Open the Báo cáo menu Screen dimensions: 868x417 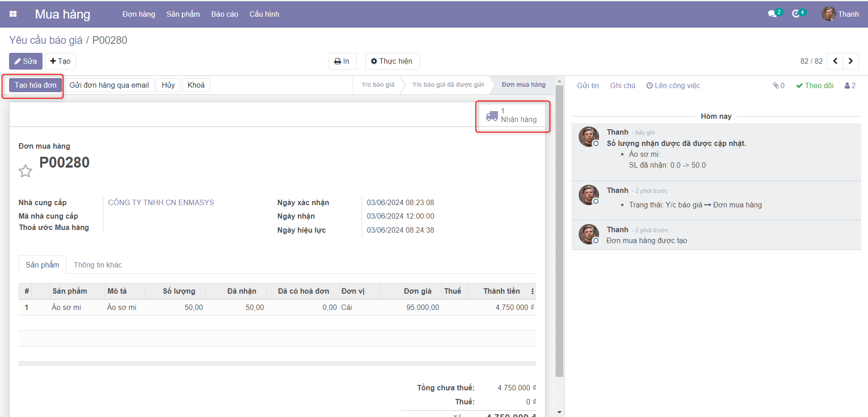[x=224, y=14]
